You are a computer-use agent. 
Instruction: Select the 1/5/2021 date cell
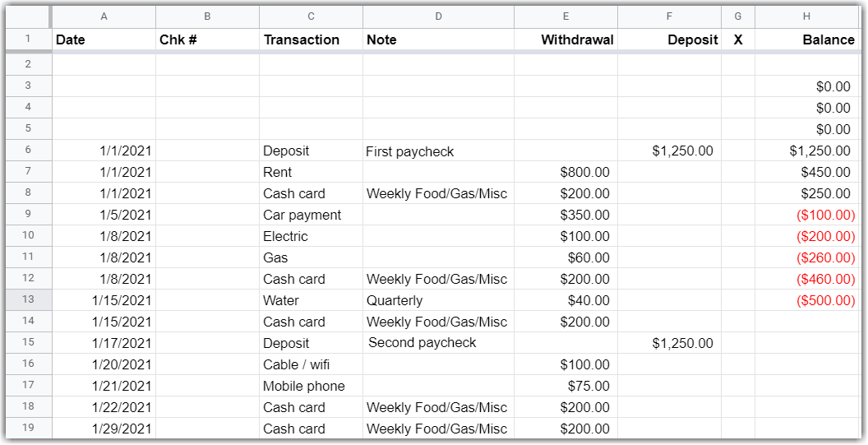(104, 216)
